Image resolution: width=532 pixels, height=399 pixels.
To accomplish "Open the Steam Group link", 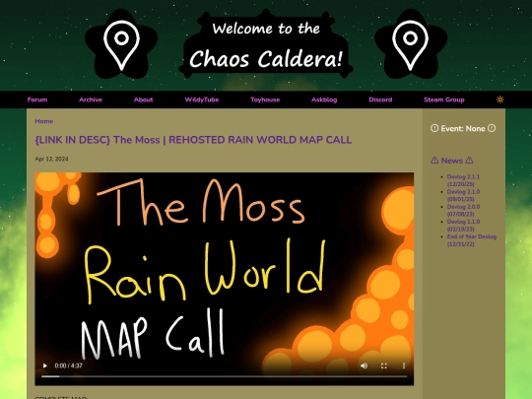I will tap(443, 100).
